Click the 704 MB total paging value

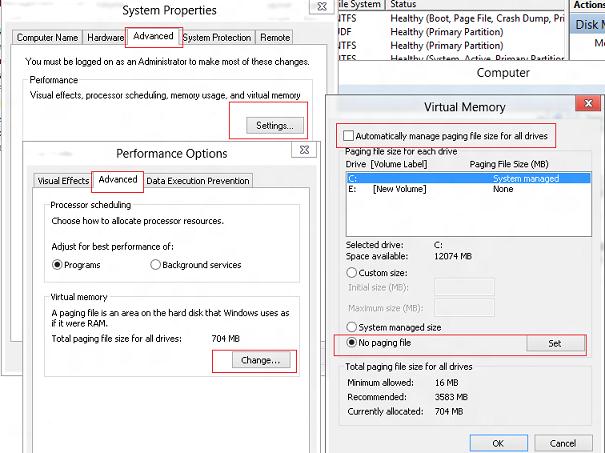[225, 339]
